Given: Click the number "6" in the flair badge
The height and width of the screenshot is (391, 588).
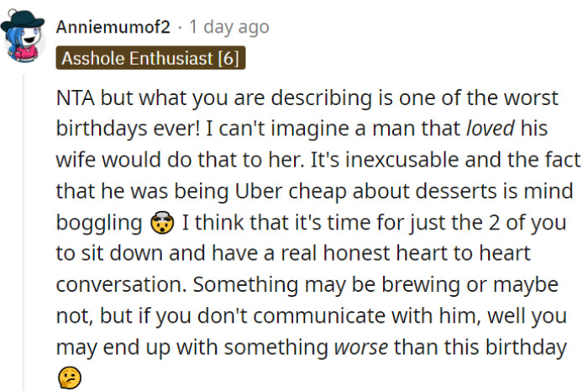Looking at the screenshot, I should 229,60.
